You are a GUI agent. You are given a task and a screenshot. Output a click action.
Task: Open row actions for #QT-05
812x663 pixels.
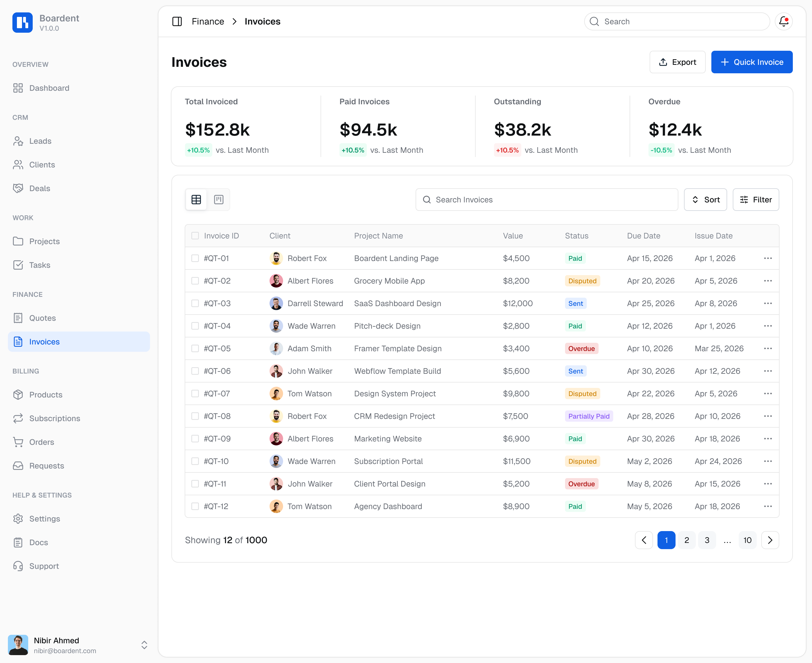point(768,348)
